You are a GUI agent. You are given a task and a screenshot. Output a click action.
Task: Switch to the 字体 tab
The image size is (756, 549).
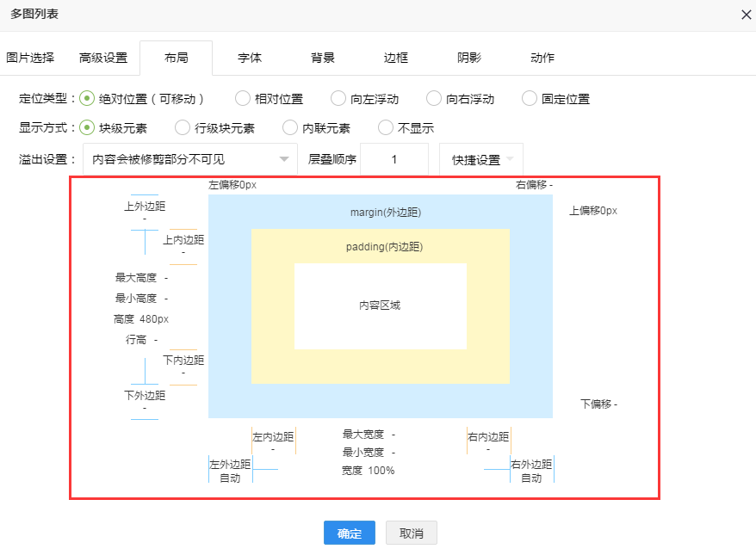250,58
